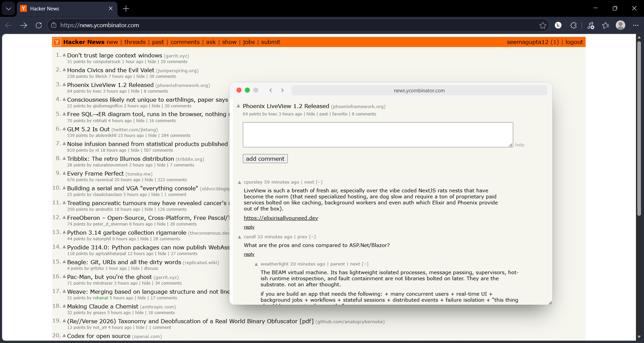This screenshot has width=644, height=343.
Task: Upvote candl's comment
Action: pyautogui.click(x=239, y=237)
